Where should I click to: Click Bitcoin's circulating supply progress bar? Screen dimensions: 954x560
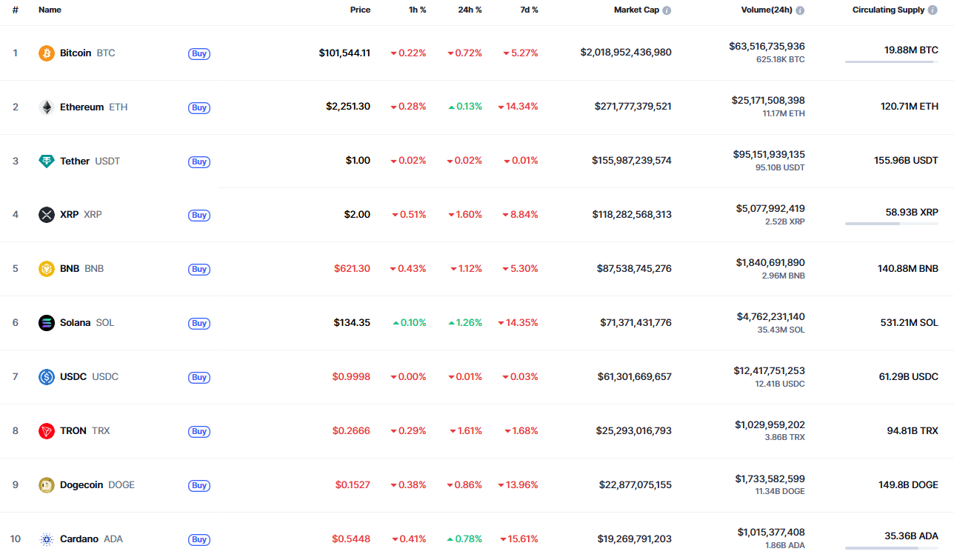coord(891,61)
